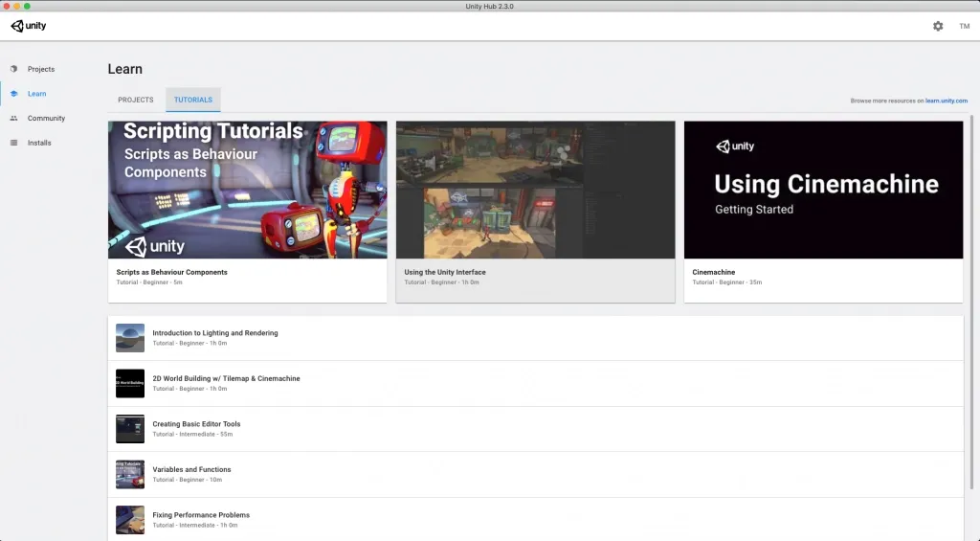Click the tutorials list vertical scrollbar
Image resolution: width=980 pixels, height=541 pixels.
[971, 302]
